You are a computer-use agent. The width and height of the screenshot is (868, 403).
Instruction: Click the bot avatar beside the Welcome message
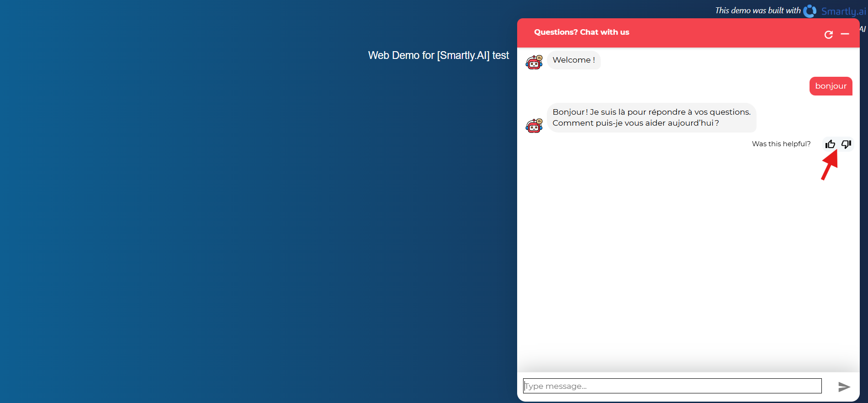pyautogui.click(x=534, y=62)
